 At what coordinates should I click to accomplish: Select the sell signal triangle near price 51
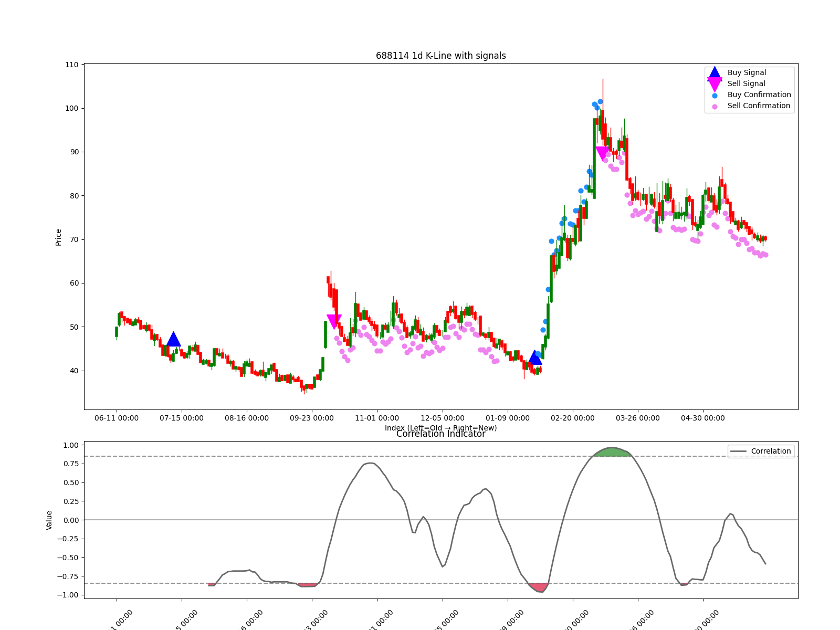point(334,322)
